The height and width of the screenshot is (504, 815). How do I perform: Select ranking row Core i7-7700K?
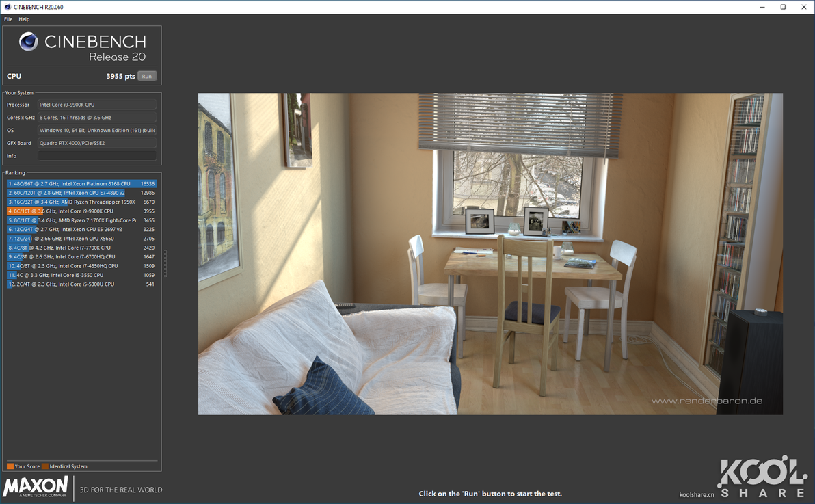click(81, 248)
